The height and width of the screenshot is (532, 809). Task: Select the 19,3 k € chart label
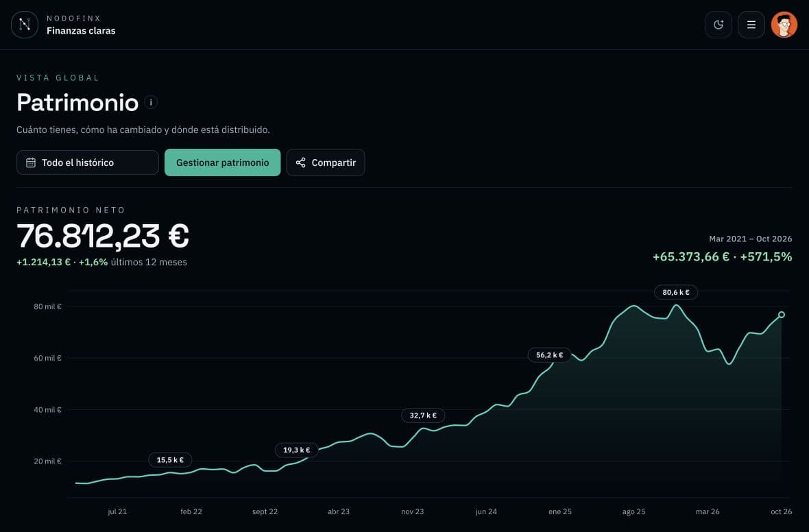(x=297, y=450)
